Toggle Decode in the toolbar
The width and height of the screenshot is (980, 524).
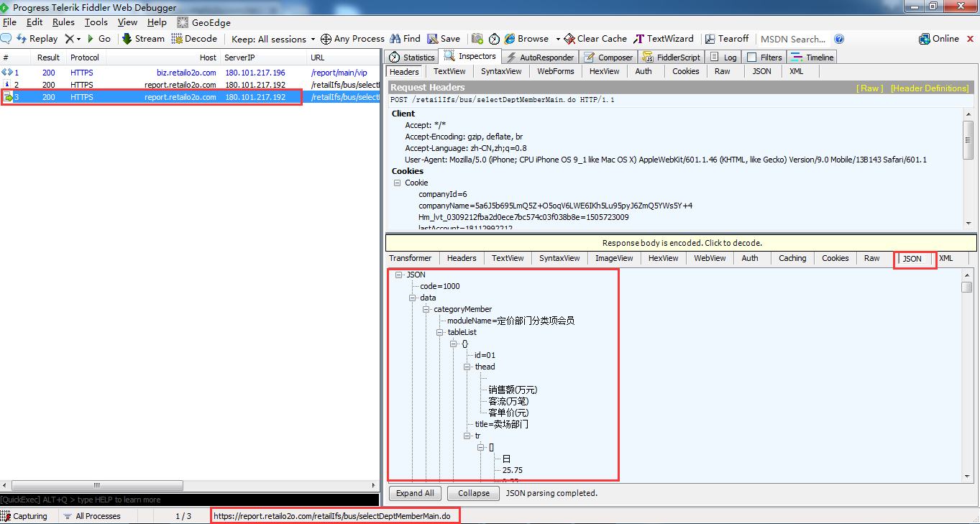194,39
